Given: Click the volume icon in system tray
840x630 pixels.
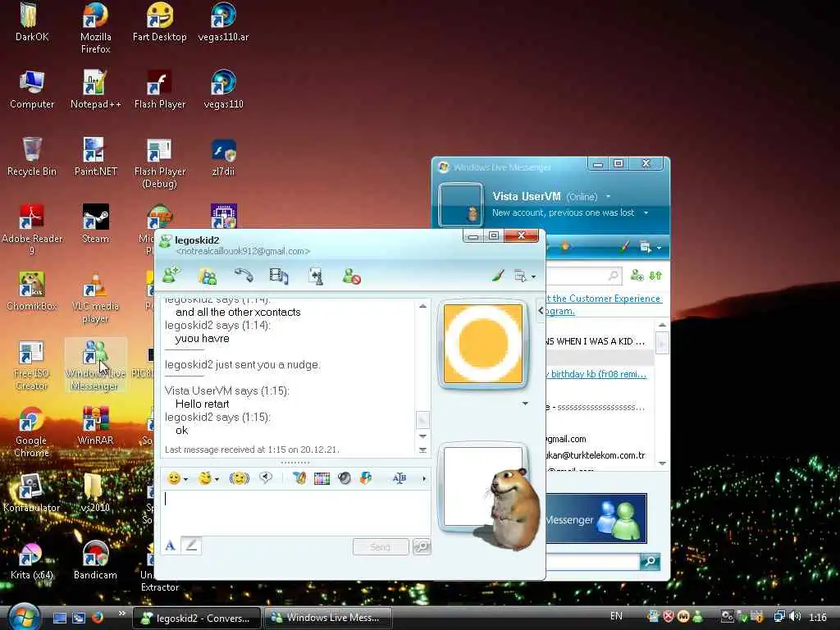Looking at the screenshot, I should tap(795, 617).
